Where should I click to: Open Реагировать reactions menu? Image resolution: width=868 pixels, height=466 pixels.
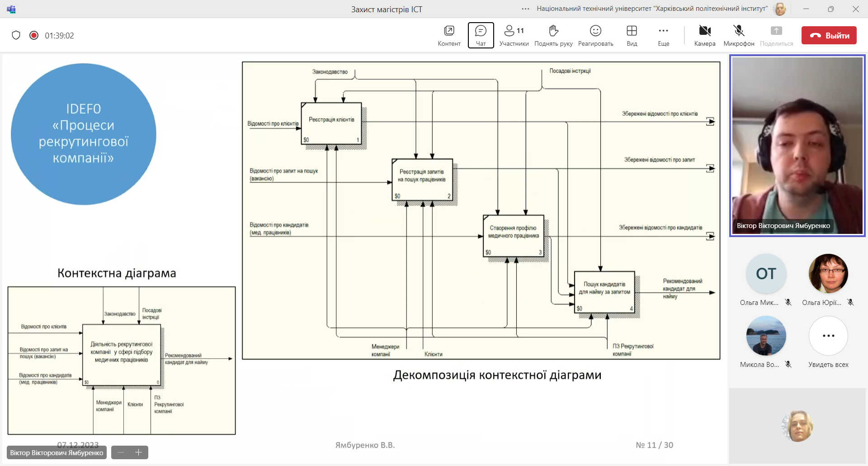click(x=595, y=35)
